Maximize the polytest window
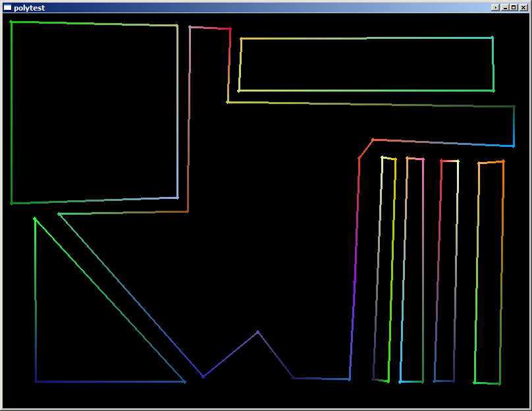The image size is (532, 411). (514, 7)
